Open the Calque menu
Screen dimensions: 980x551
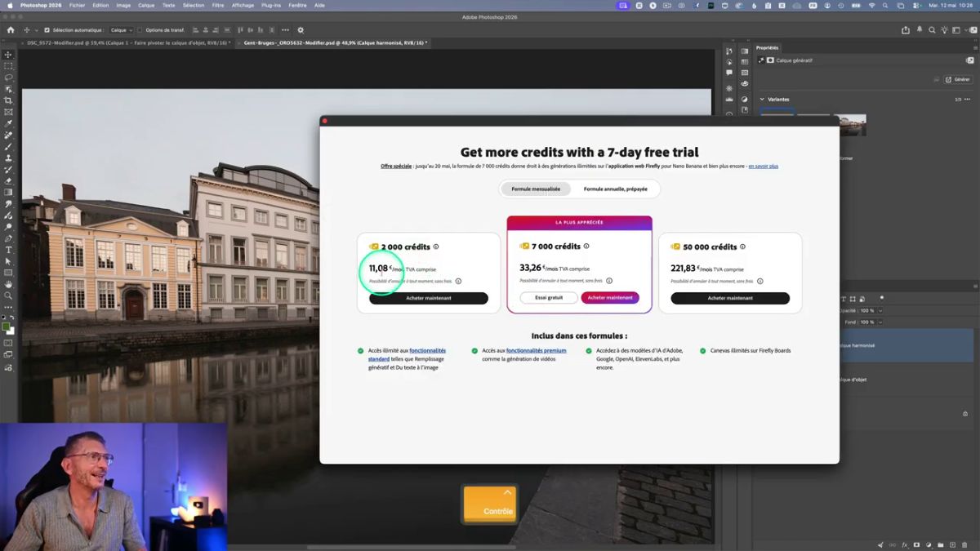146,5
